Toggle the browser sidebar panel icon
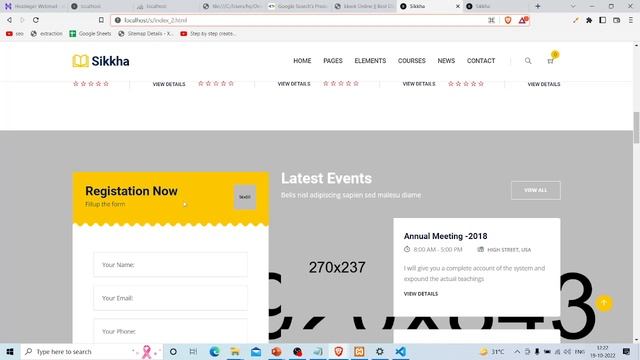640x360 pixels. point(602,20)
